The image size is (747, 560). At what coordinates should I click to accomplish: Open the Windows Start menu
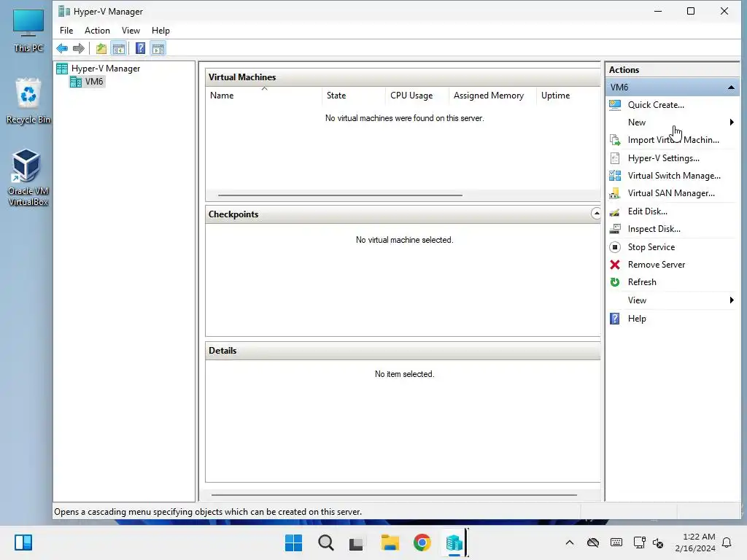[293, 542]
